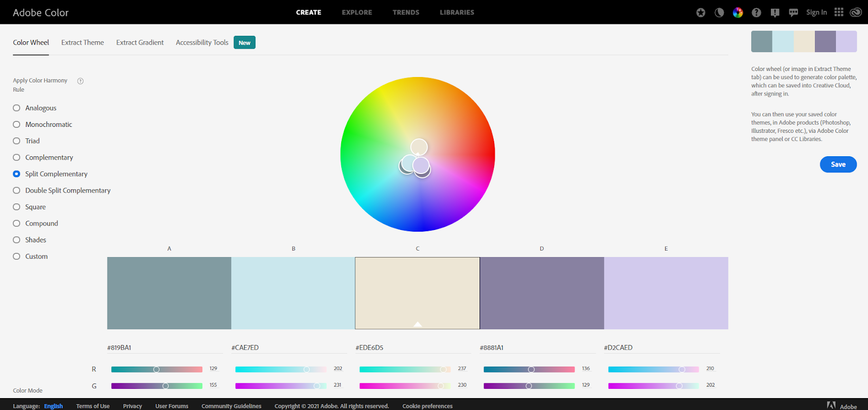Click the R slider for color E
This screenshot has width=868, height=410.
(654, 369)
